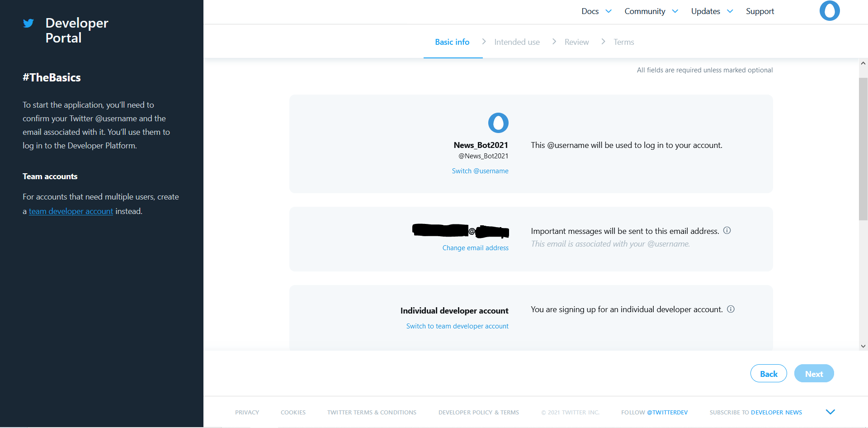Show info about individual developer account
This screenshot has width=868, height=428.
[731, 309]
